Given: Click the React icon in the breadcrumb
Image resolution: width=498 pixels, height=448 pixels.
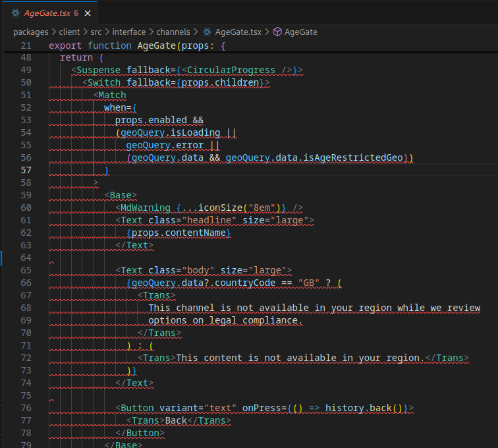Looking at the screenshot, I should 207,32.
